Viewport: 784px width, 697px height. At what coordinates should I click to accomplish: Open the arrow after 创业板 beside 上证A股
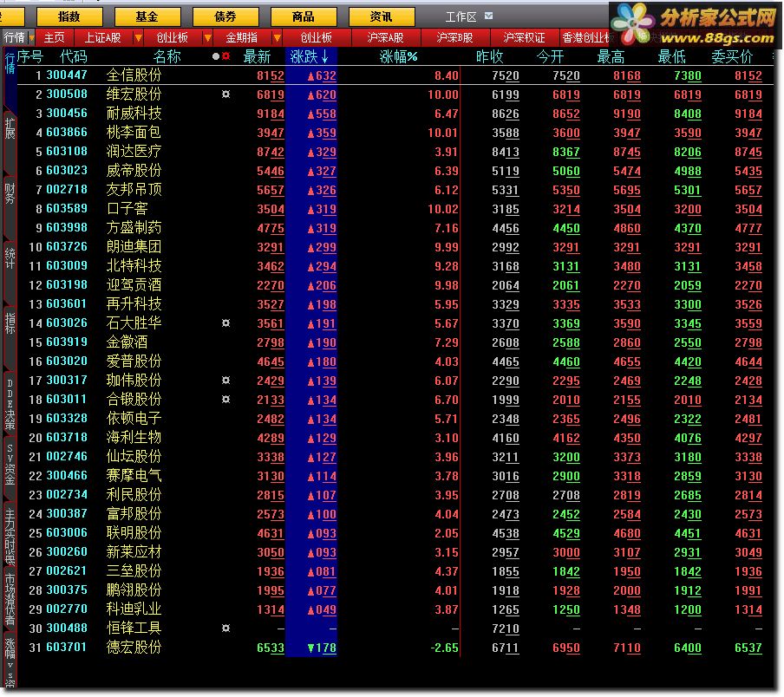point(207,37)
